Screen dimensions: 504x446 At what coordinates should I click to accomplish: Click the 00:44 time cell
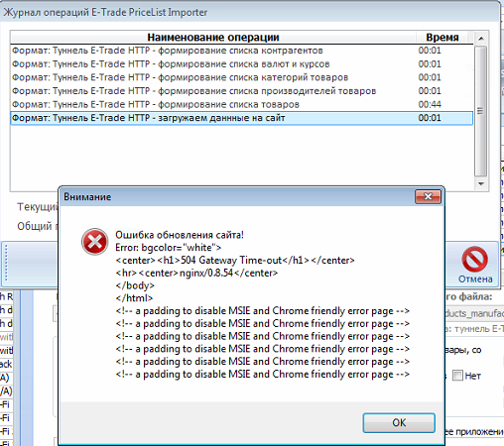pyautogui.click(x=430, y=105)
